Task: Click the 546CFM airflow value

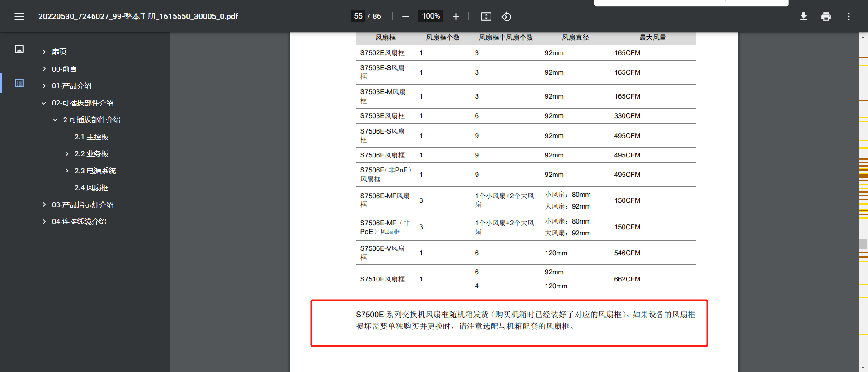Action: pyautogui.click(x=627, y=253)
